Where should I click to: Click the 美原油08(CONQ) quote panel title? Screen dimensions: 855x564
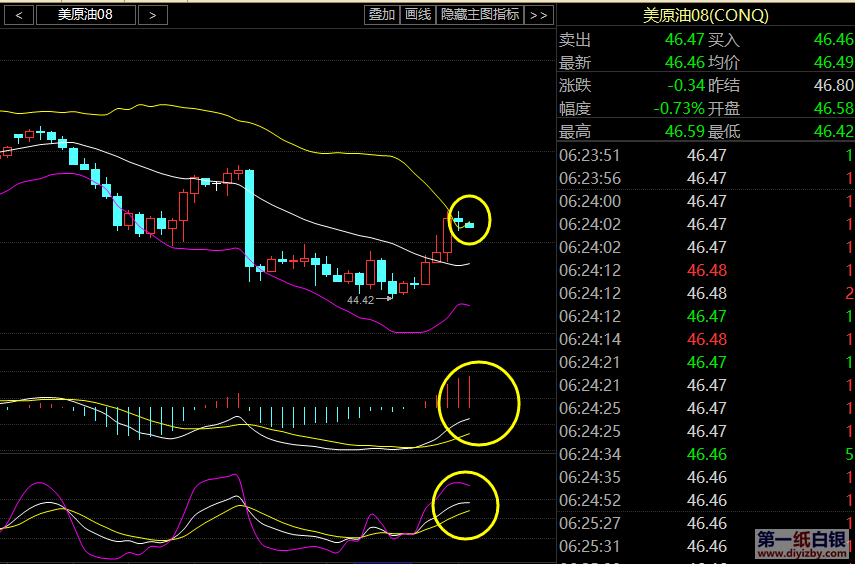(x=705, y=15)
